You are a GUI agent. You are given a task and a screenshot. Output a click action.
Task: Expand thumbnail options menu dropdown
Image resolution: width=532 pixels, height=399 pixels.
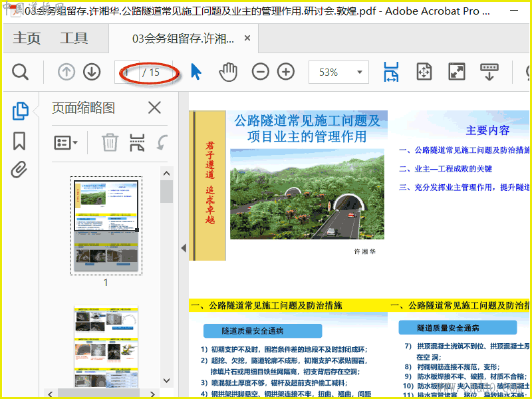(66, 142)
